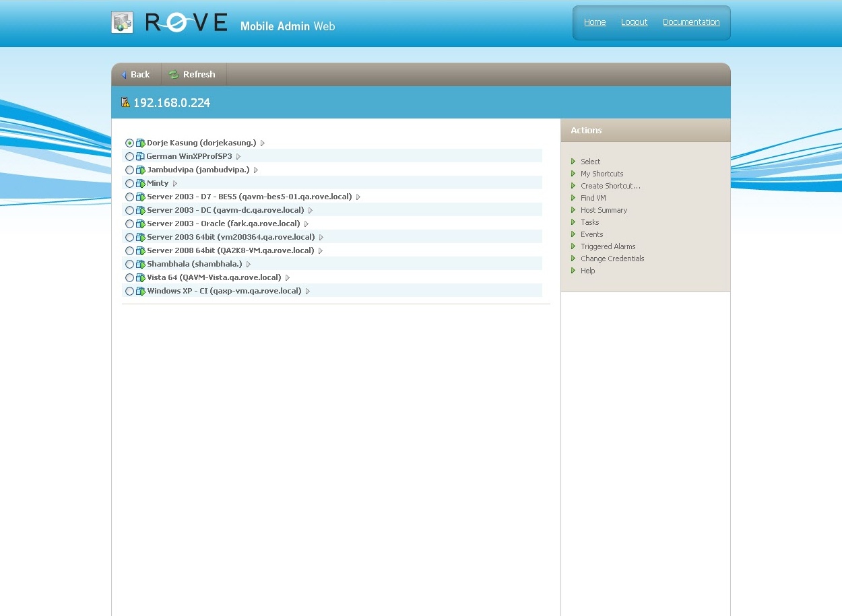Image resolution: width=842 pixels, height=616 pixels.
Task: Click VM icon for Server 2003 - D7 - BES5
Action: click(x=141, y=197)
